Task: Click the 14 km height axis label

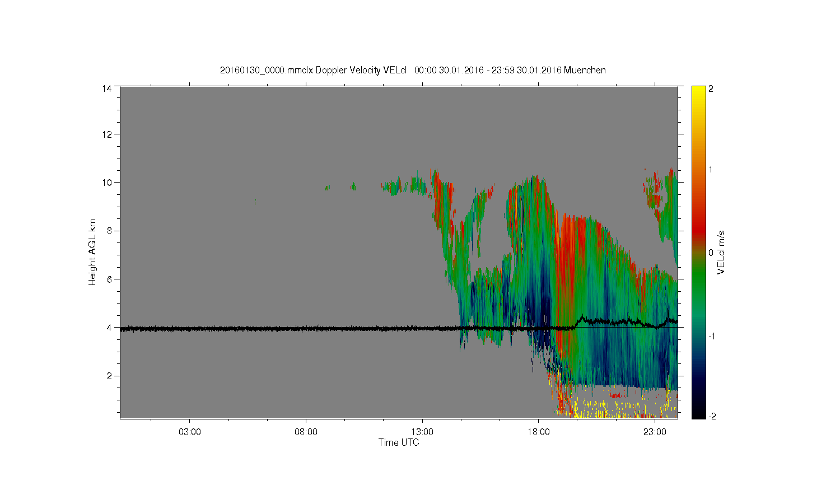Action: (x=106, y=88)
